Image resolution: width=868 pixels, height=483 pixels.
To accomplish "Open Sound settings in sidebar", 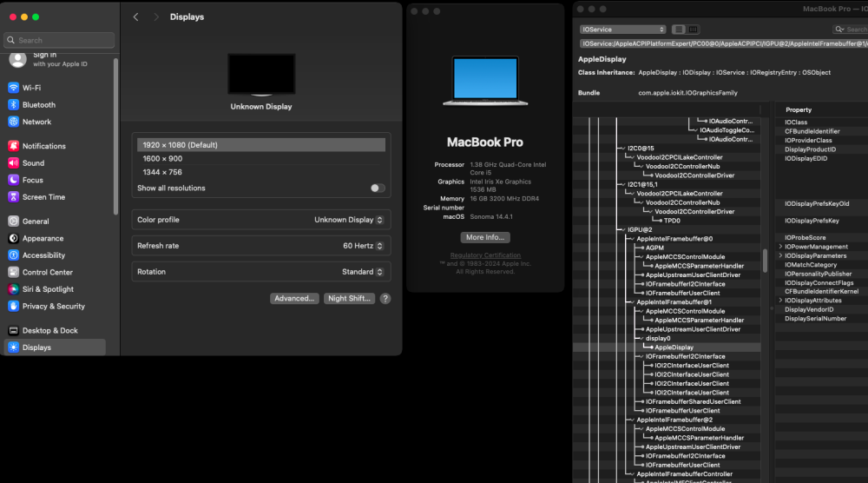I will 33,162.
